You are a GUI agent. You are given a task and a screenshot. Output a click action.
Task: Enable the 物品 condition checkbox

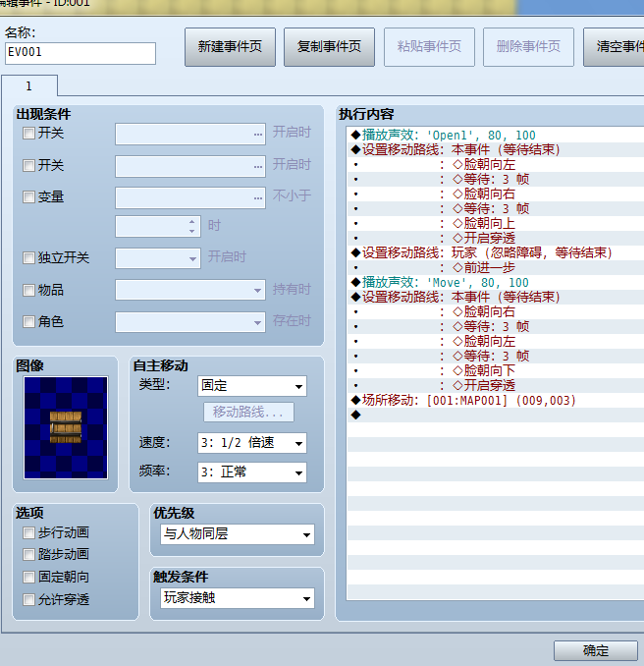click(x=28, y=290)
